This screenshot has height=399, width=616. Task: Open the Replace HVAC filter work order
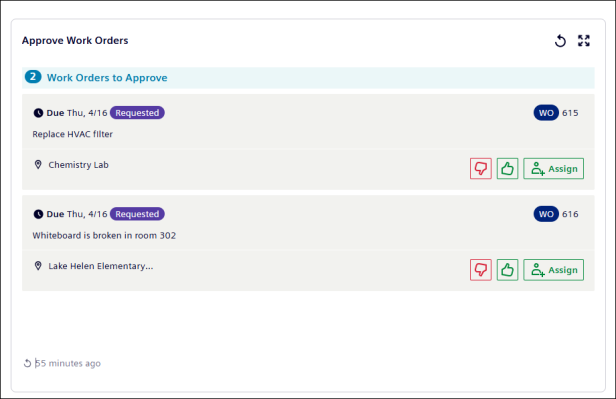click(73, 134)
